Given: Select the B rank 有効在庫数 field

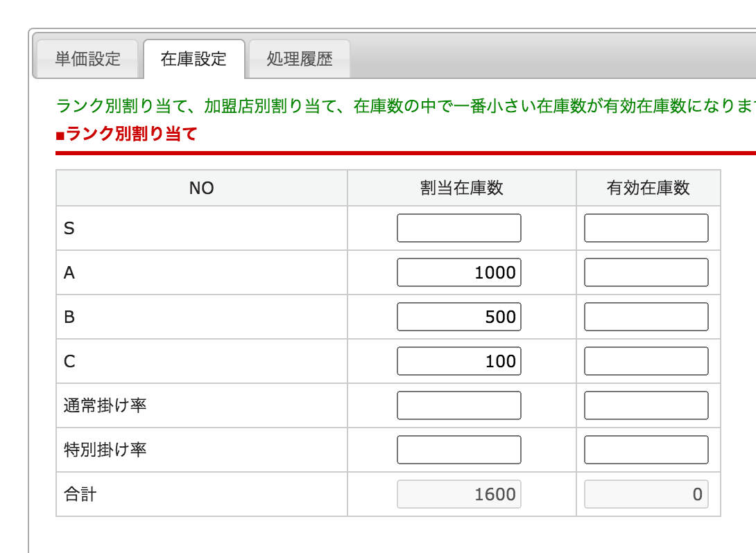Looking at the screenshot, I should 646,317.
